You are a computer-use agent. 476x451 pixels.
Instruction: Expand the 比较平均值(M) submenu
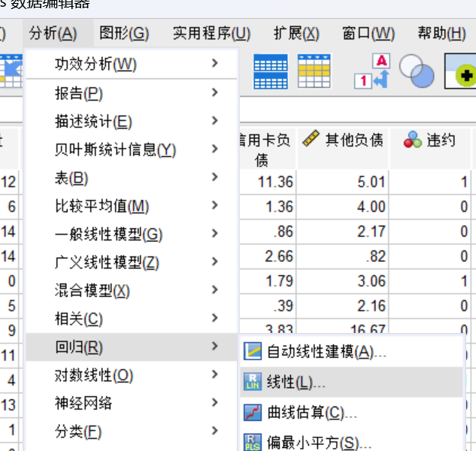[131, 206]
